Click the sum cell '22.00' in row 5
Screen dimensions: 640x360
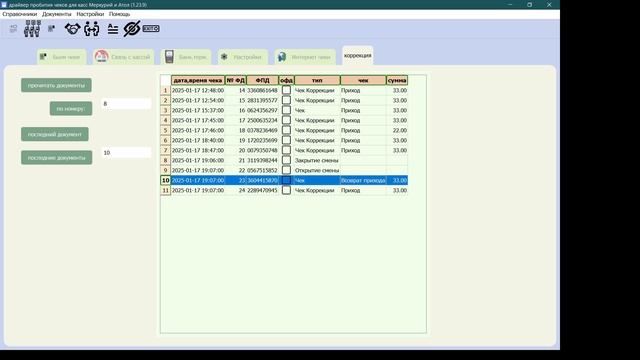coord(397,130)
